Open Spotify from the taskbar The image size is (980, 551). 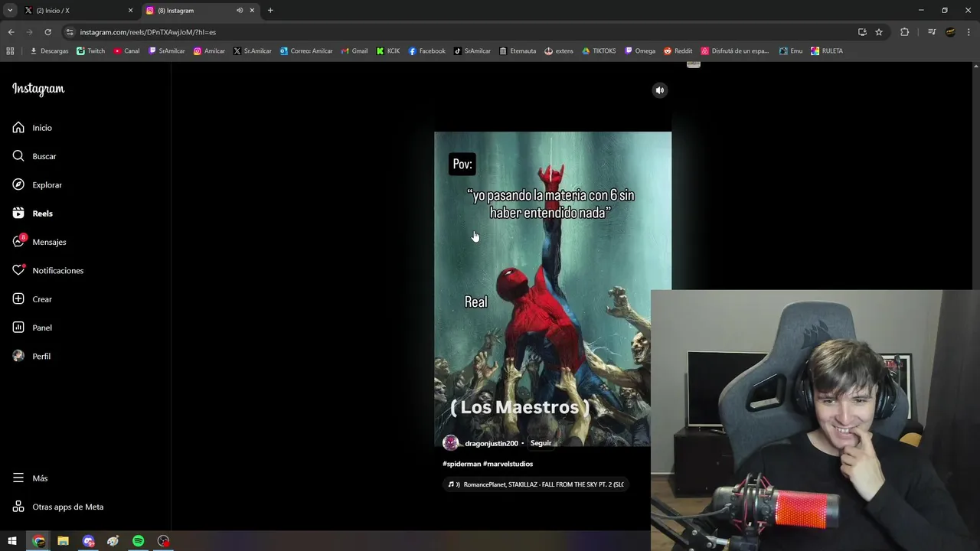coord(138,541)
